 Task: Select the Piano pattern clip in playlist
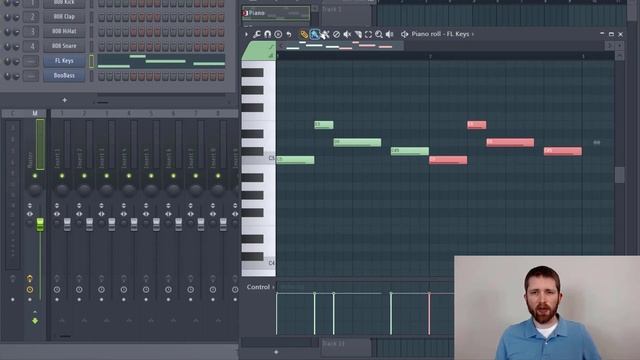coord(276,13)
